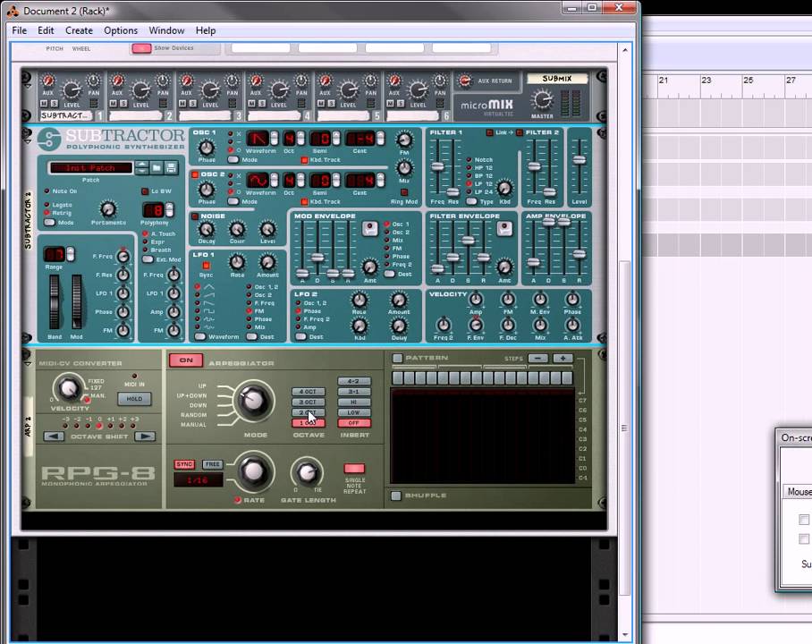Toggle LFO 1 Sync button
The height and width of the screenshot is (644, 812).
click(x=206, y=266)
